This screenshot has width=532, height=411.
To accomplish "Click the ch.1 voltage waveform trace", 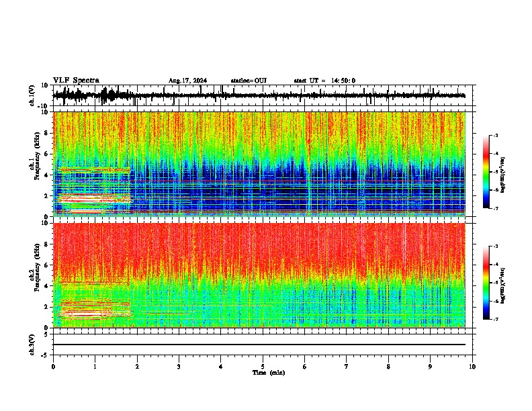I will point(259,95).
